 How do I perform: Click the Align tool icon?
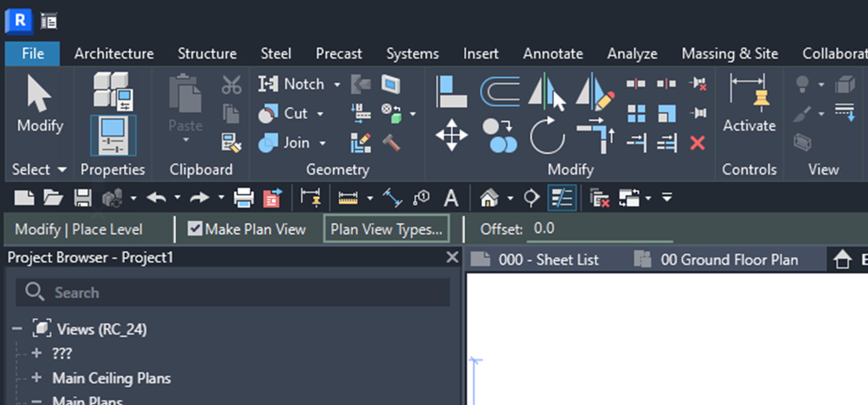451,91
